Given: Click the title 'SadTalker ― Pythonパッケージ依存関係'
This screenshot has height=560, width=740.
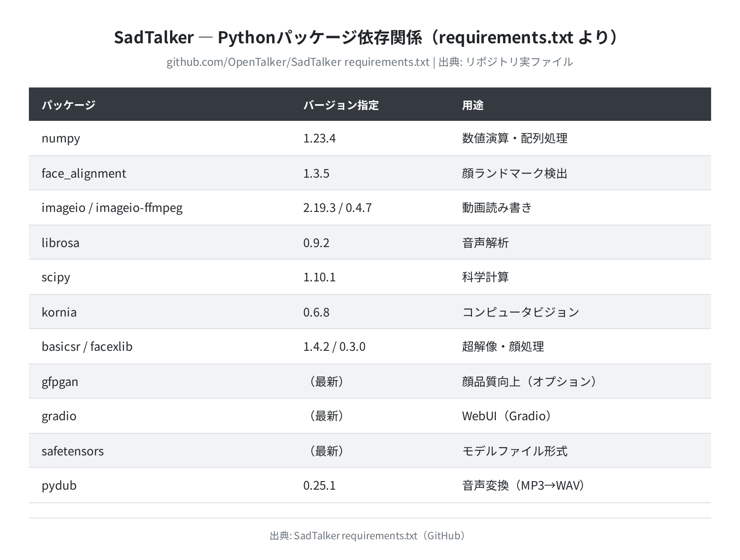Looking at the screenshot, I should pyautogui.click(x=267, y=37).
